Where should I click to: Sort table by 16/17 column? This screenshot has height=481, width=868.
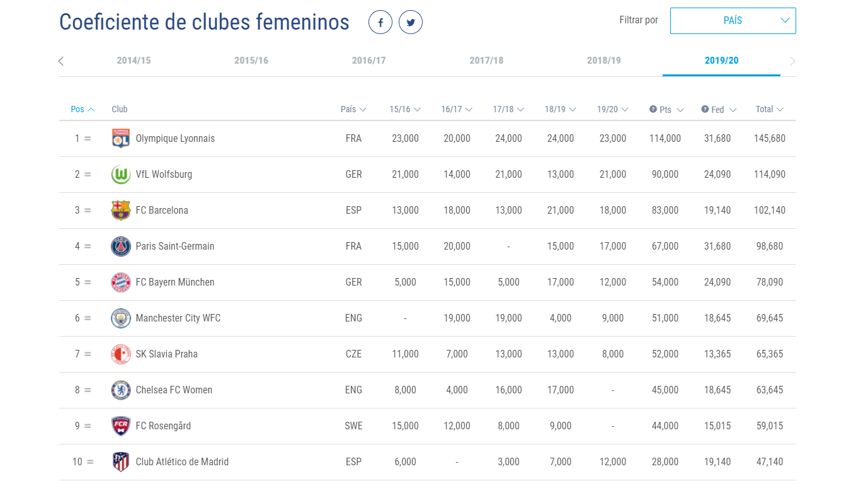(x=457, y=109)
